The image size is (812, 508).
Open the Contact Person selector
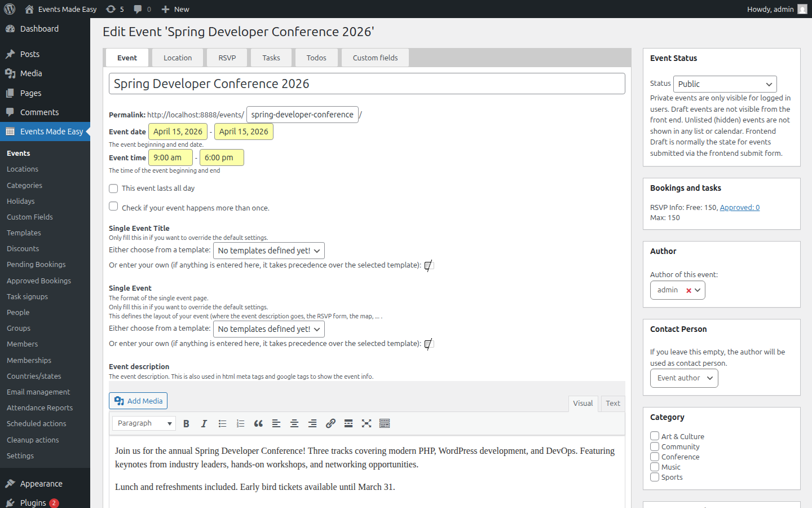click(684, 378)
